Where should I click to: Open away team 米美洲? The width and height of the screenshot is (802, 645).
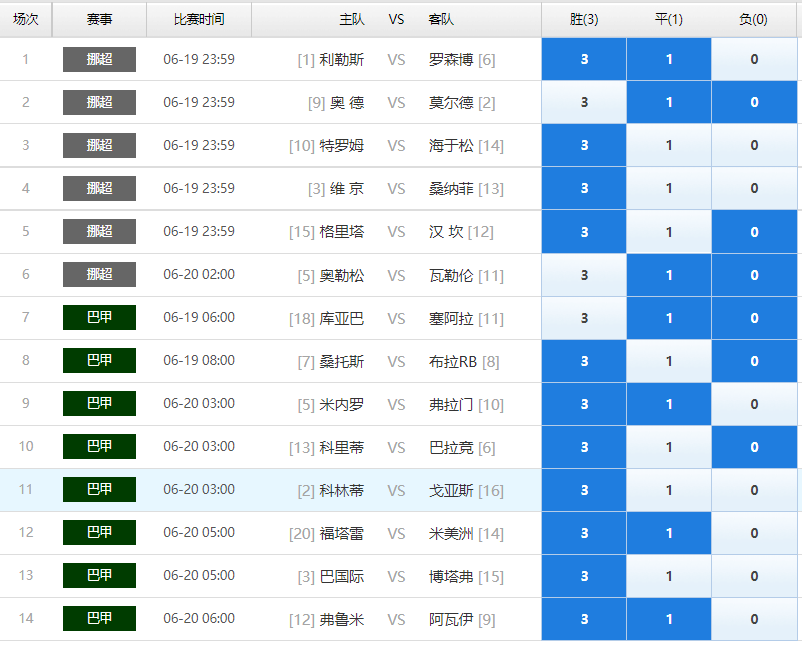pyautogui.click(x=451, y=533)
